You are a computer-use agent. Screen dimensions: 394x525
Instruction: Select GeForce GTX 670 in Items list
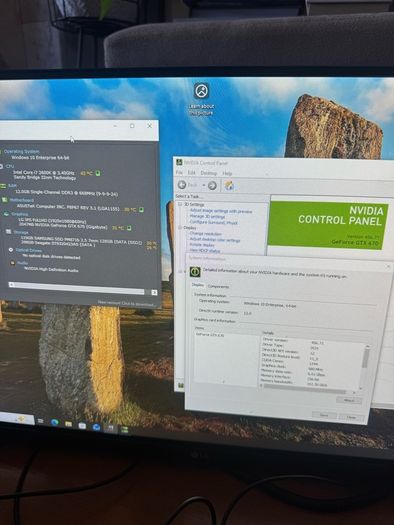tap(210, 335)
